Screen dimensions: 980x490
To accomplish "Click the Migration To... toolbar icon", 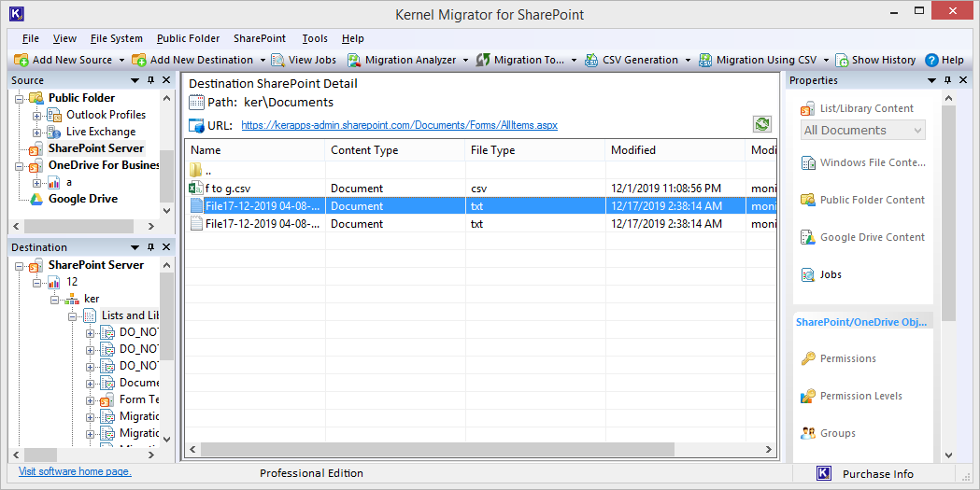I will tap(483, 60).
